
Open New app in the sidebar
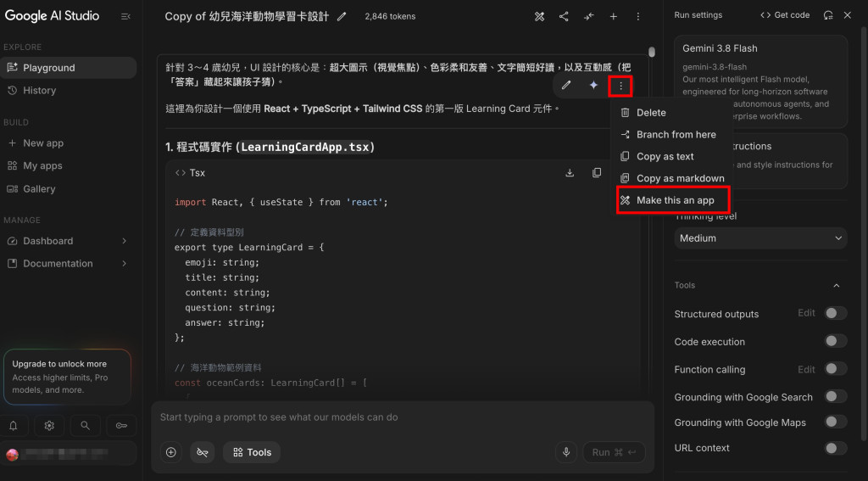pos(68,143)
